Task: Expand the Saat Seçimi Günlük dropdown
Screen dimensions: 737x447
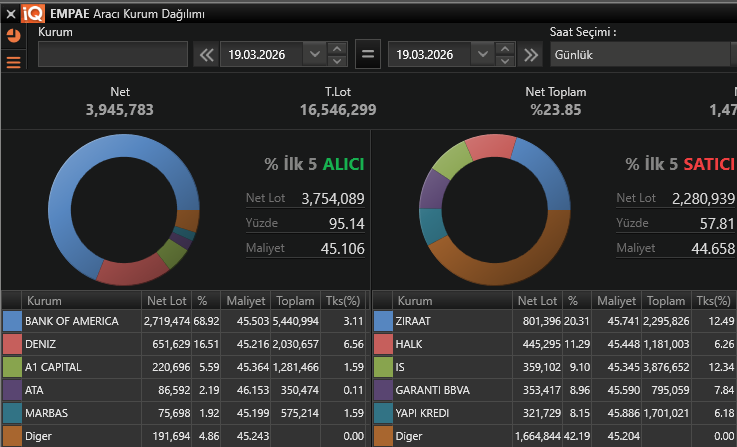Action: tap(640, 54)
